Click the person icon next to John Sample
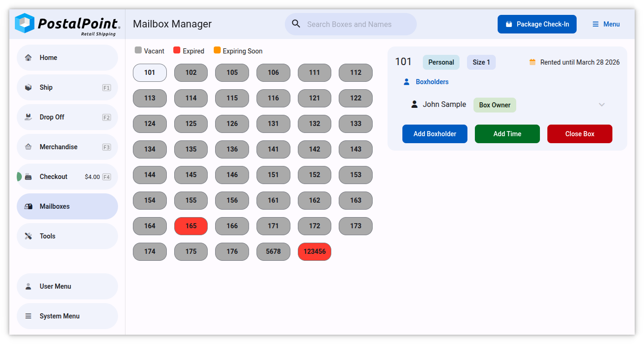The width and height of the screenshot is (644, 344). pos(414,104)
